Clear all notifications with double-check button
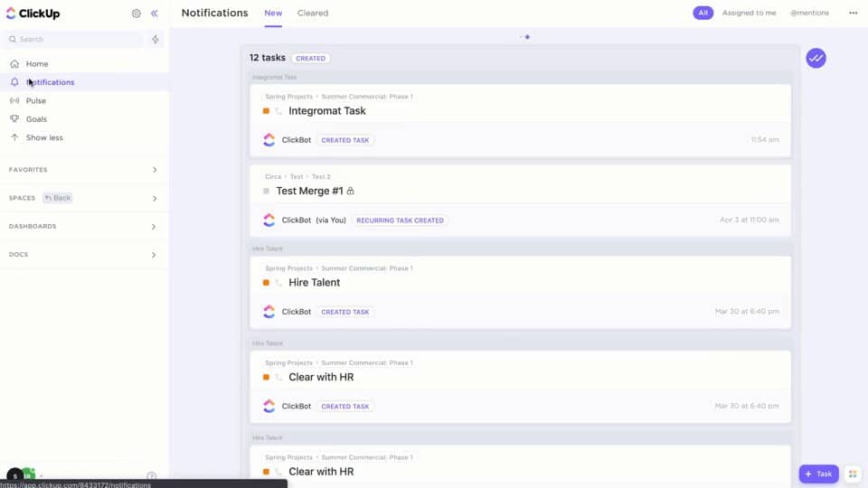868x488 pixels. coord(816,58)
